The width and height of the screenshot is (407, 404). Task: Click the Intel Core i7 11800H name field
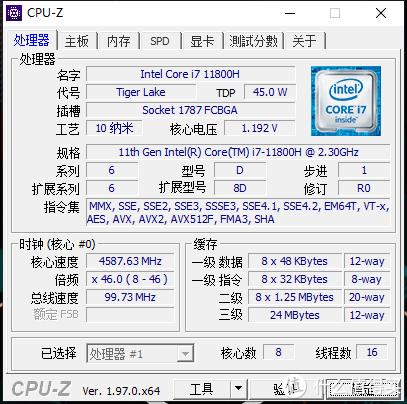click(x=190, y=74)
